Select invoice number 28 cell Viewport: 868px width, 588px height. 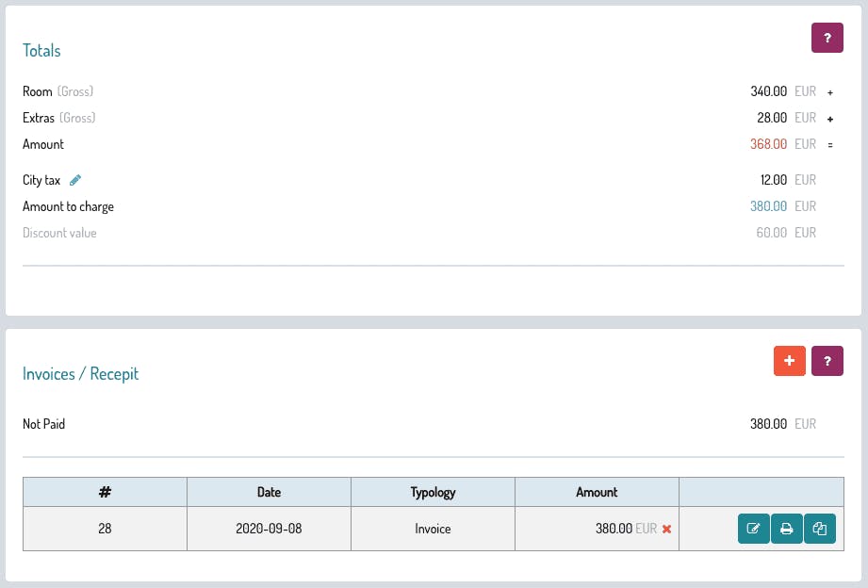(105, 529)
